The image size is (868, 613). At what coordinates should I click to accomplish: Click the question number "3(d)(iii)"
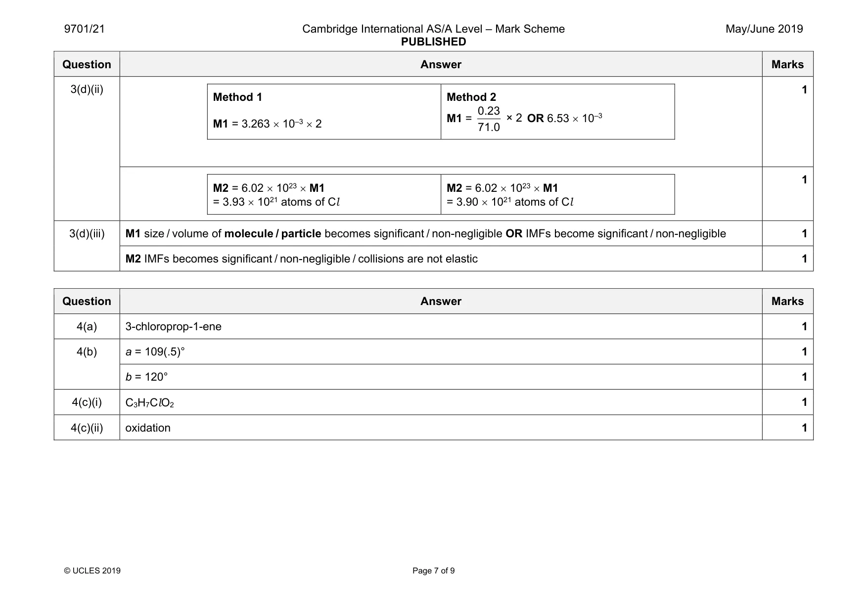tap(87, 233)
